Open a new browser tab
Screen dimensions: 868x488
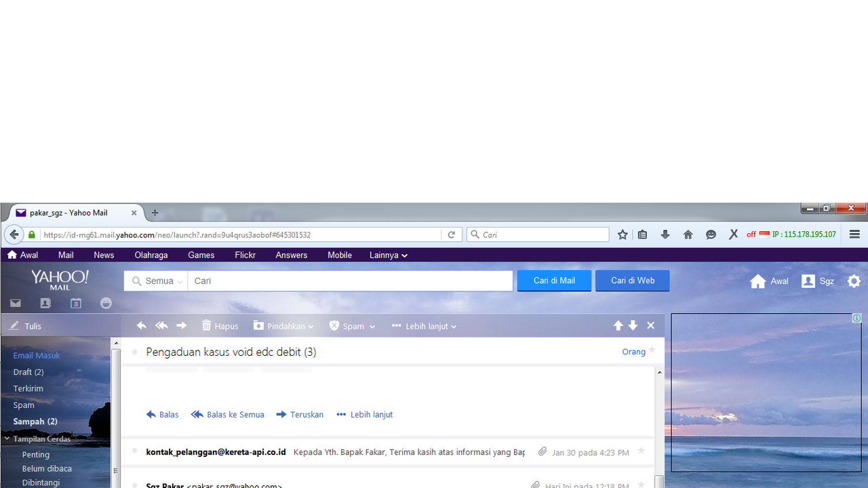pos(155,213)
